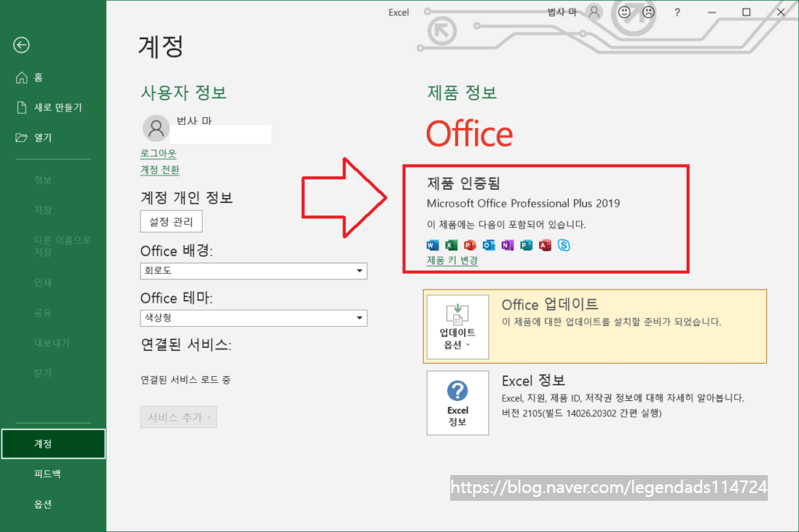Click the Access app icon
The height and width of the screenshot is (532, 799).
pyautogui.click(x=545, y=246)
